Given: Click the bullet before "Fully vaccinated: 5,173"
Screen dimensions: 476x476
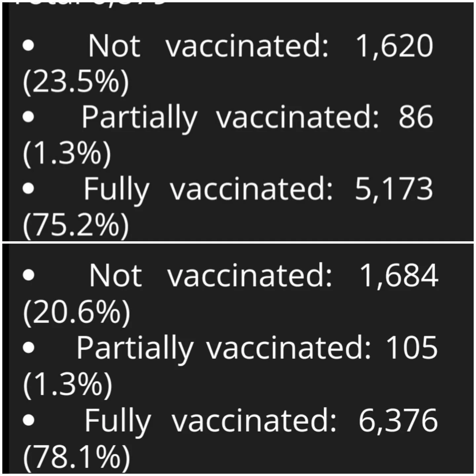Looking at the screenshot, I should point(28,188).
